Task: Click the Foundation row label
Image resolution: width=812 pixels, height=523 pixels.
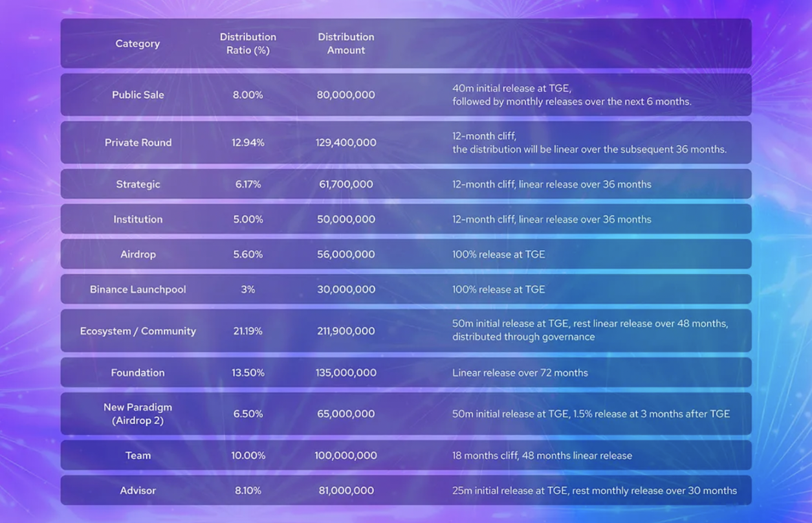Action: (x=138, y=372)
